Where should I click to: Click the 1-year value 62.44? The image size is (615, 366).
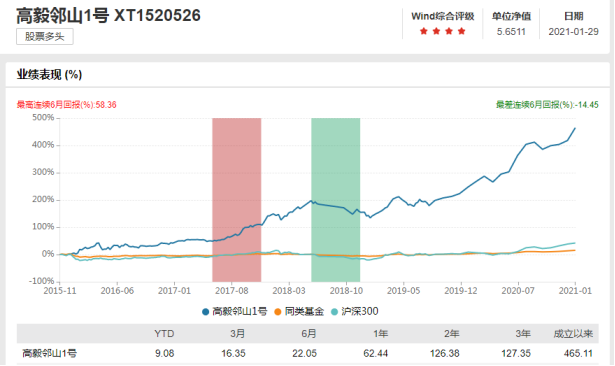376,353
